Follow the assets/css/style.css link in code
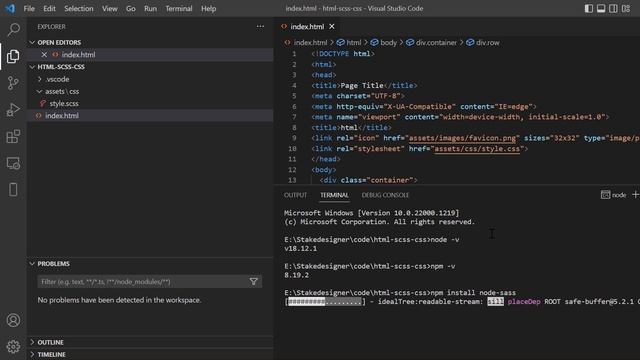Screen dimensions: 640x360 click(477, 149)
